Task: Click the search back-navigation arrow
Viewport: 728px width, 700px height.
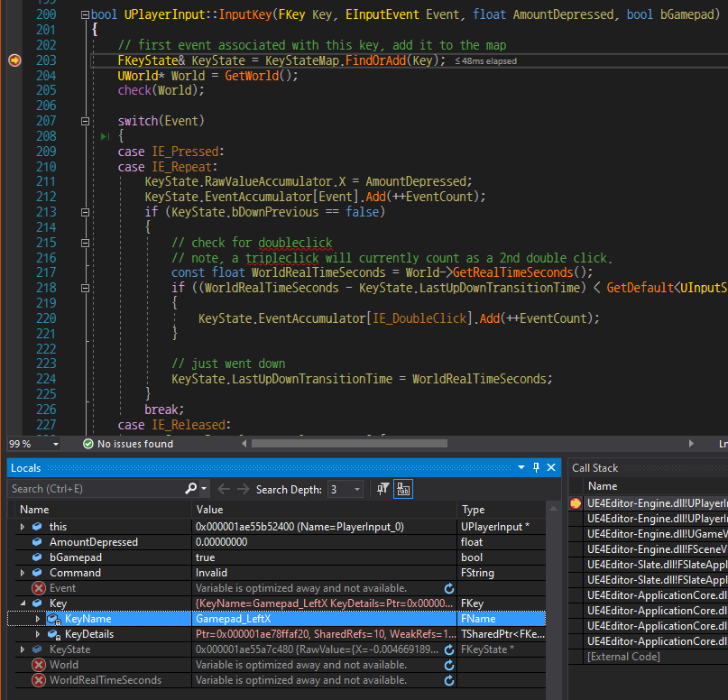Action: coord(223,488)
